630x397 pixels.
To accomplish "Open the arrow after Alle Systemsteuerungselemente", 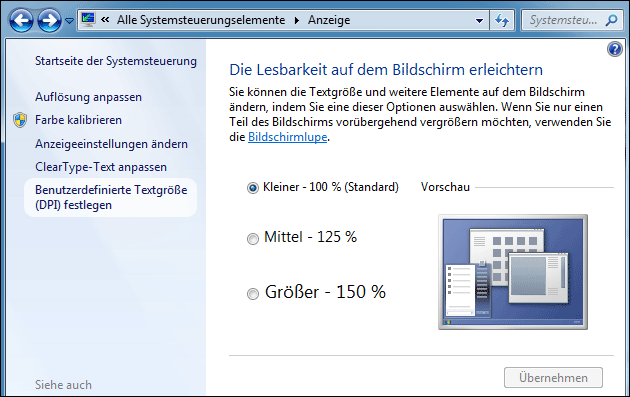I will pyautogui.click(x=297, y=20).
